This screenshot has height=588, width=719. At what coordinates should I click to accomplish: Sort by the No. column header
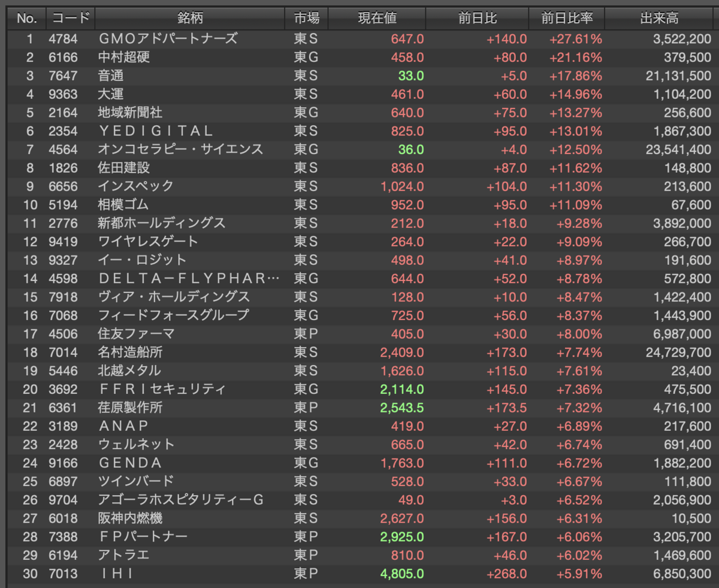point(26,19)
